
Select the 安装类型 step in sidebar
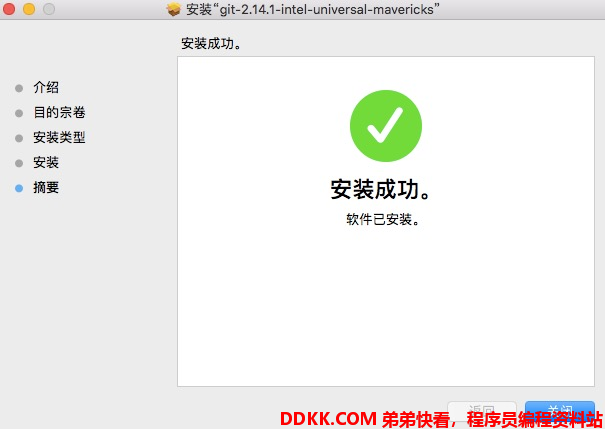(x=59, y=138)
